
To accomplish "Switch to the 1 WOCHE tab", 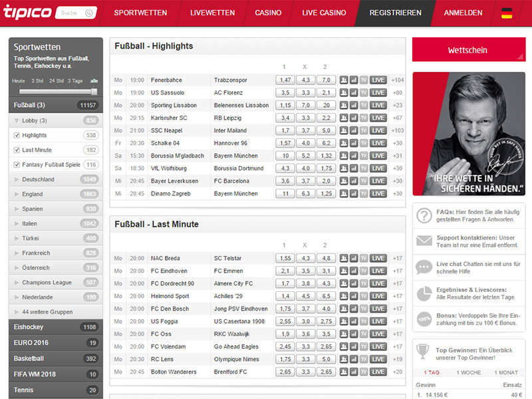I will (469, 372).
